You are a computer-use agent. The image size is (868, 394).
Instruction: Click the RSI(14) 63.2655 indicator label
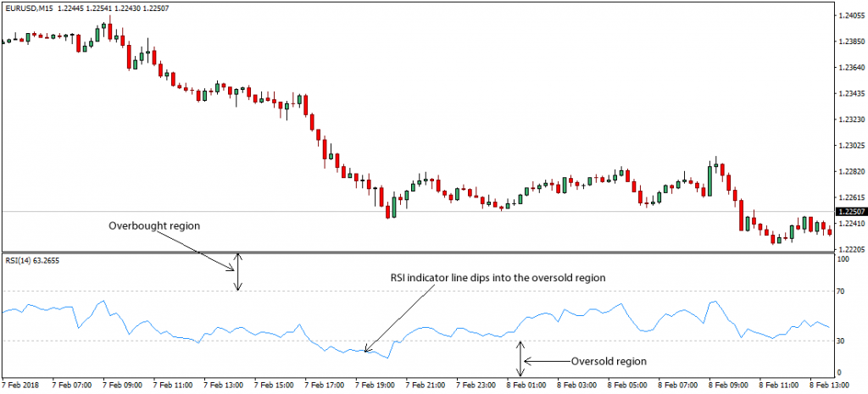coord(31,259)
